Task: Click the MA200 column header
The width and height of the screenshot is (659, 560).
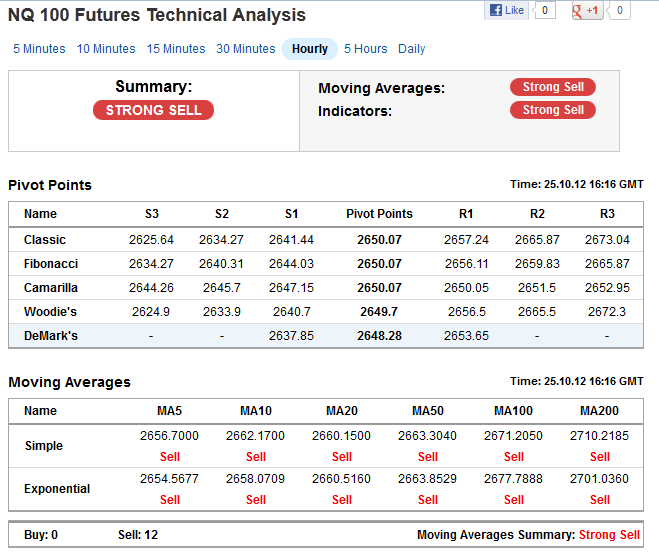Action: coord(599,411)
